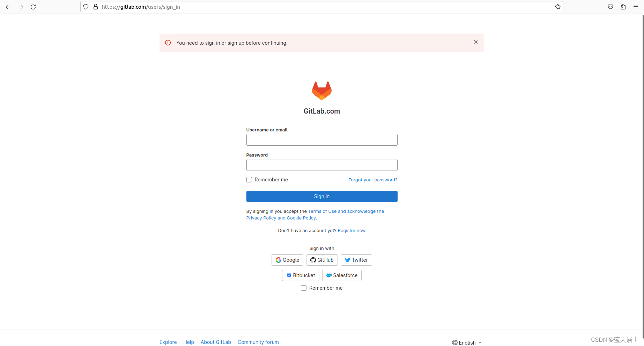Screen dimensions: 644x346
Task: Dismiss the sign-in warning alert
Action: 476,42
